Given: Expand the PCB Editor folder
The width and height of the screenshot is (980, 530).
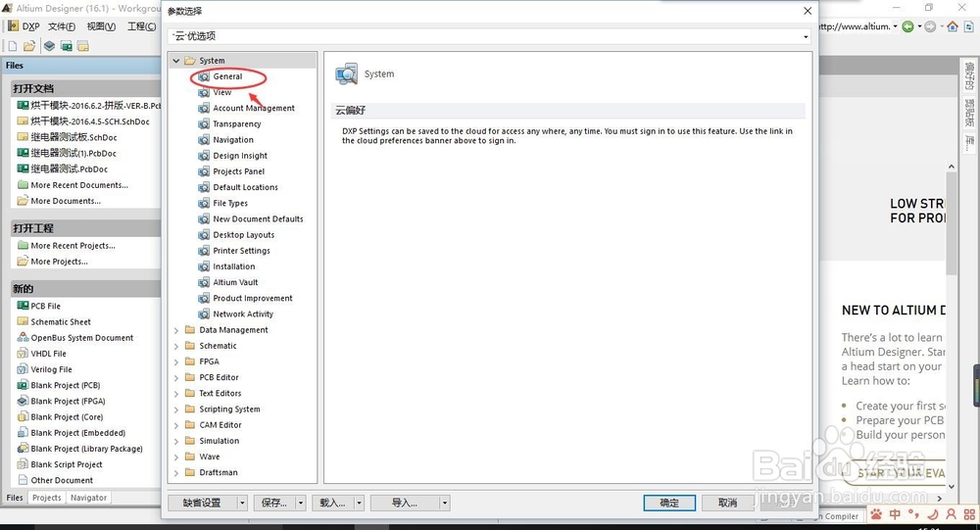Looking at the screenshot, I should (176, 377).
